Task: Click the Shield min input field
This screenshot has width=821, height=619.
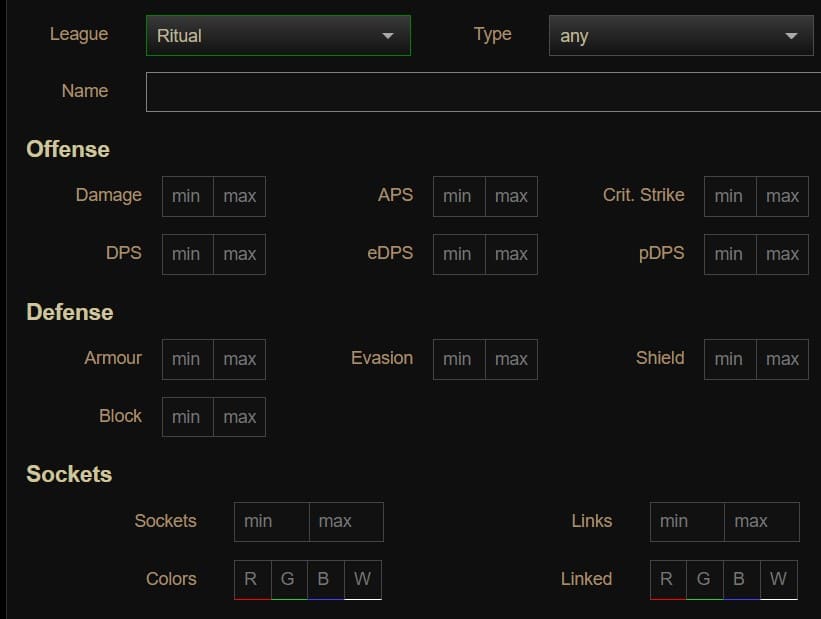Action: point(729,359)
